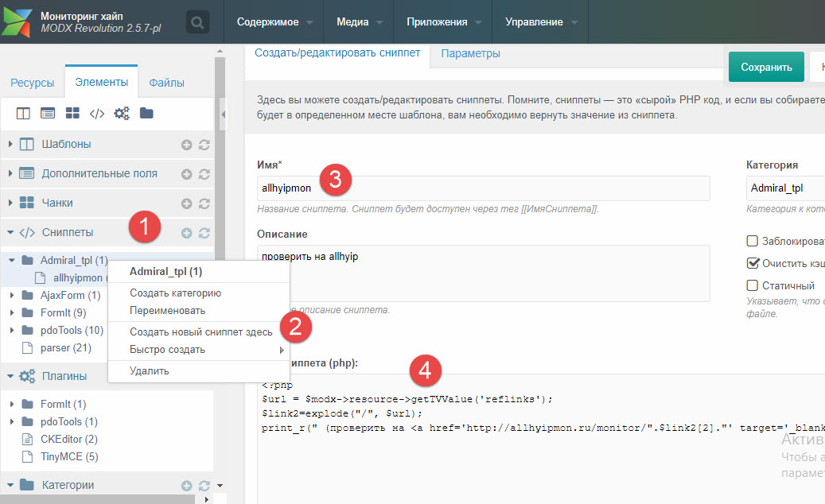Collapse the left tree panel with the arrow handle
Screen dimensions: 825x504
pos(223,114)
